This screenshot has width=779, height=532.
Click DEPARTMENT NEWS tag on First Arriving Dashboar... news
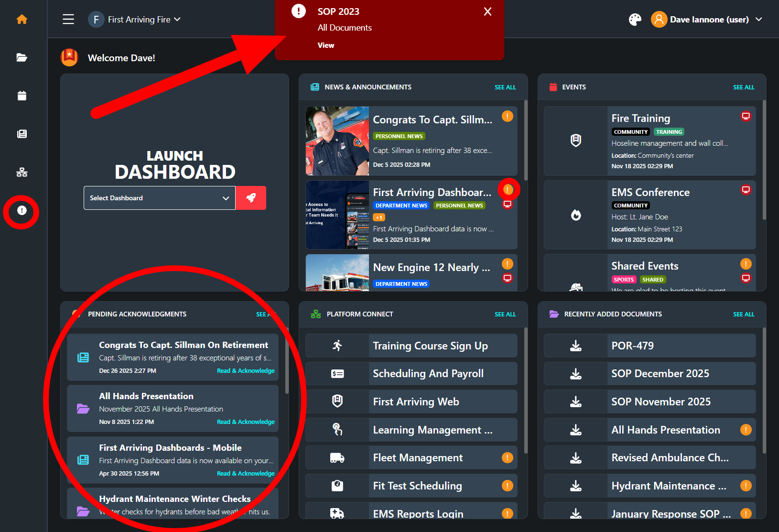(401, 206)
